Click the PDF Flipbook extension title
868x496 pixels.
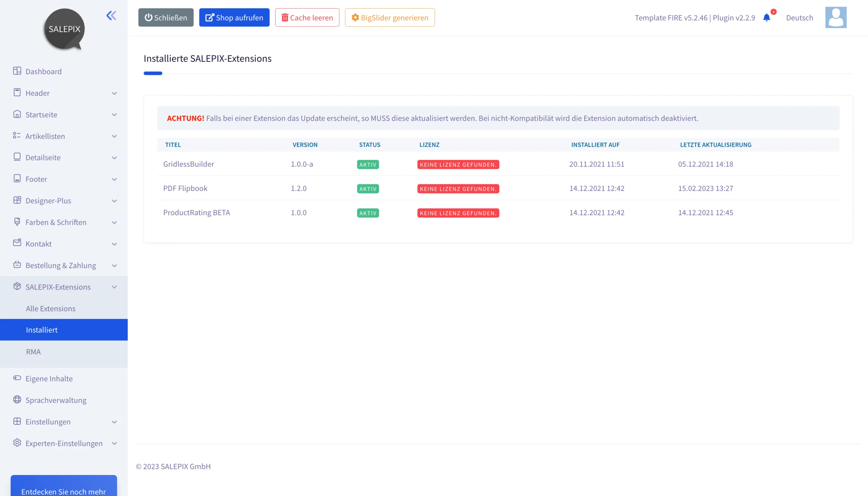(x=185, y=188)
